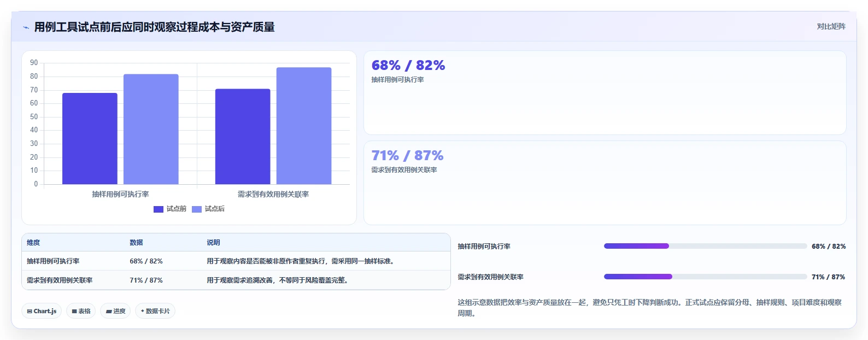Click the 68% / 82% progress value label
This screenshot has height=340, width=868.
829,247
